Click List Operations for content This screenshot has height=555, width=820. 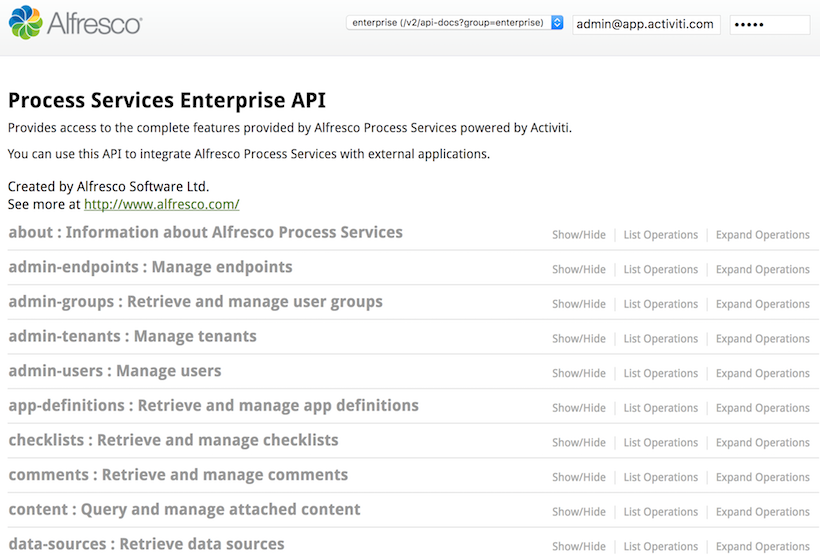point(660,512)
